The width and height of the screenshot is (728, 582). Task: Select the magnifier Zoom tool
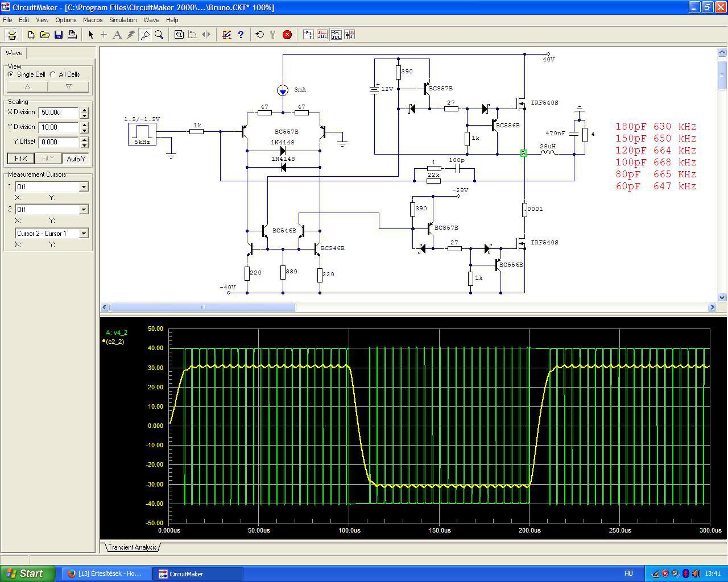click(159, 35)
